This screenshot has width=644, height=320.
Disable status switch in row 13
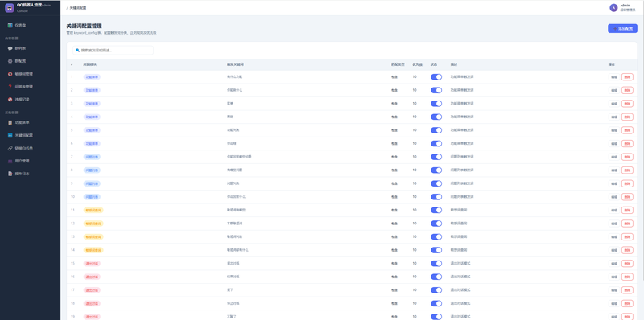(436, 236)
